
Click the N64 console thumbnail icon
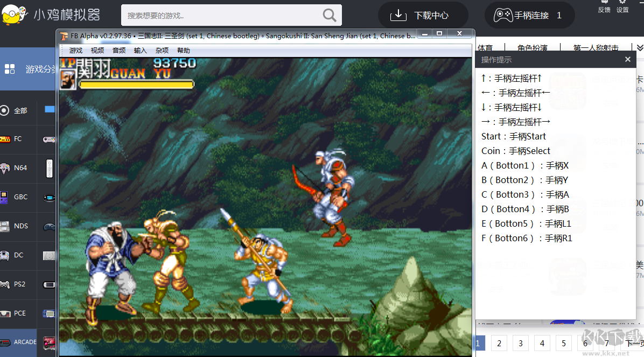50,168
